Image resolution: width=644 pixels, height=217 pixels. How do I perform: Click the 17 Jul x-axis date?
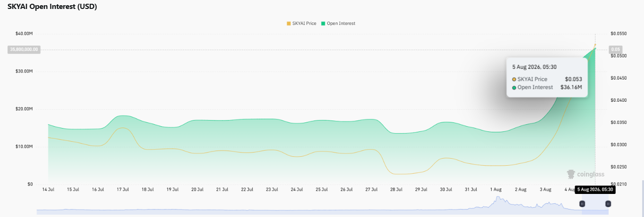click(123, 189)
